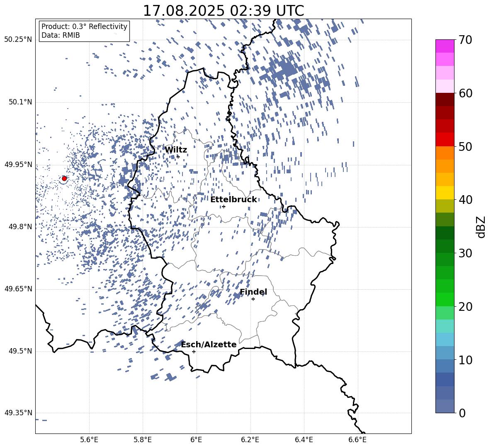
Task: Click the light cyan colorbar segment near 15
Action: click(x=445, y=326)
